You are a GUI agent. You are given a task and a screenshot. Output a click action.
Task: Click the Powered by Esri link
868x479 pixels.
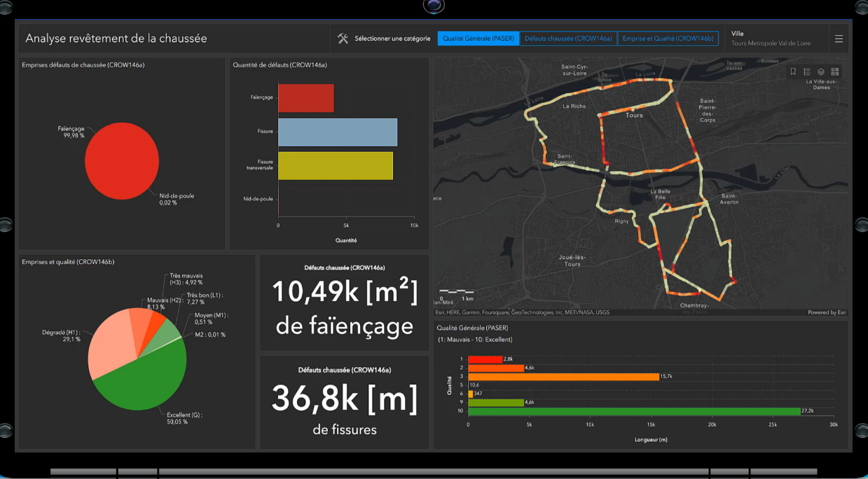827,312
